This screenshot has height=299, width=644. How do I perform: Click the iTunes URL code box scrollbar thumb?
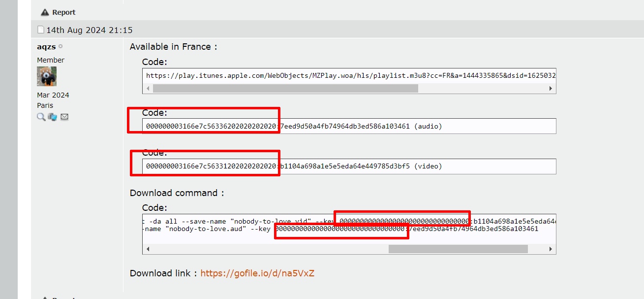[x=285, y=88]
